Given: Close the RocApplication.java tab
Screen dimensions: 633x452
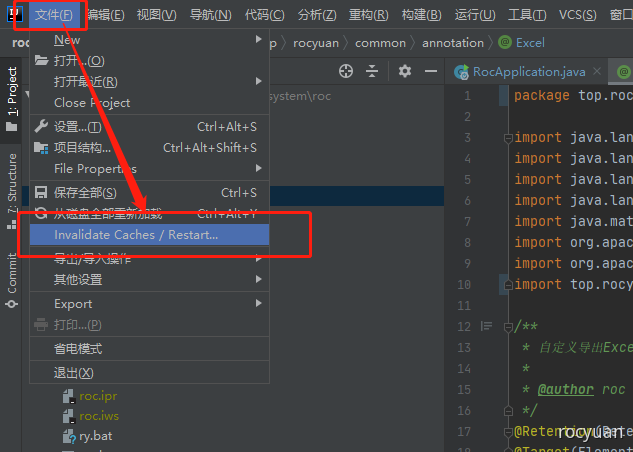Looking at the screenshot, I should (597, 71).
